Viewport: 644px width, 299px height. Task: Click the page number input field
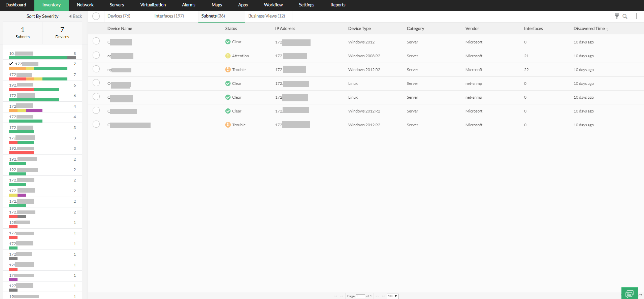click(x=360, y=296)
